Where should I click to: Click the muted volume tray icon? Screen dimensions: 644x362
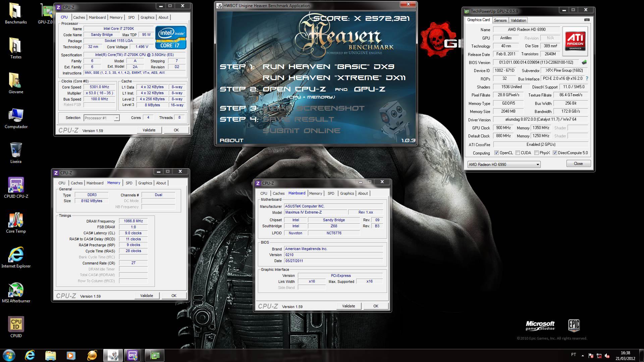(x=607, y=356)
